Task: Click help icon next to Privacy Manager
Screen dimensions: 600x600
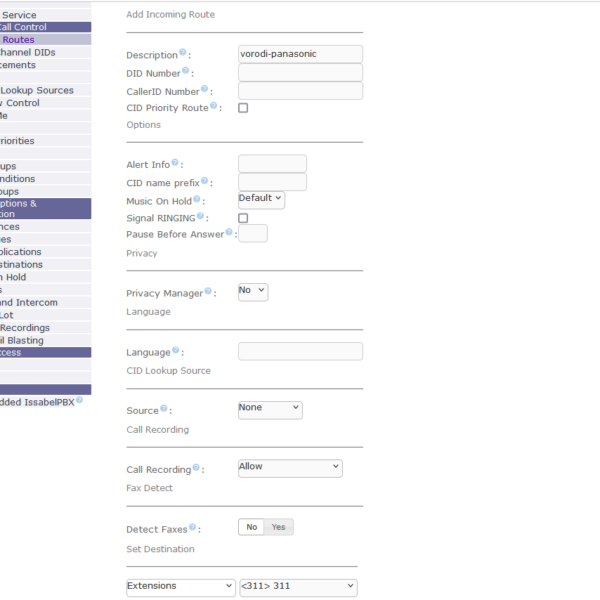Action: point(209,291)
